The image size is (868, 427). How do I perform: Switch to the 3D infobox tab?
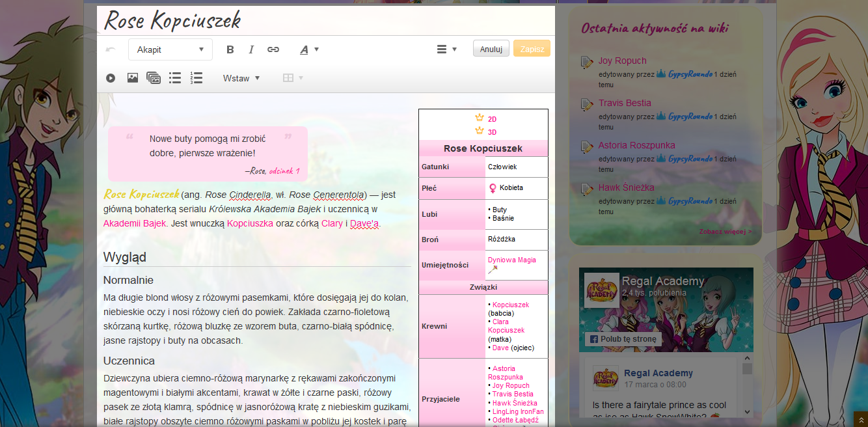(492, 132)
